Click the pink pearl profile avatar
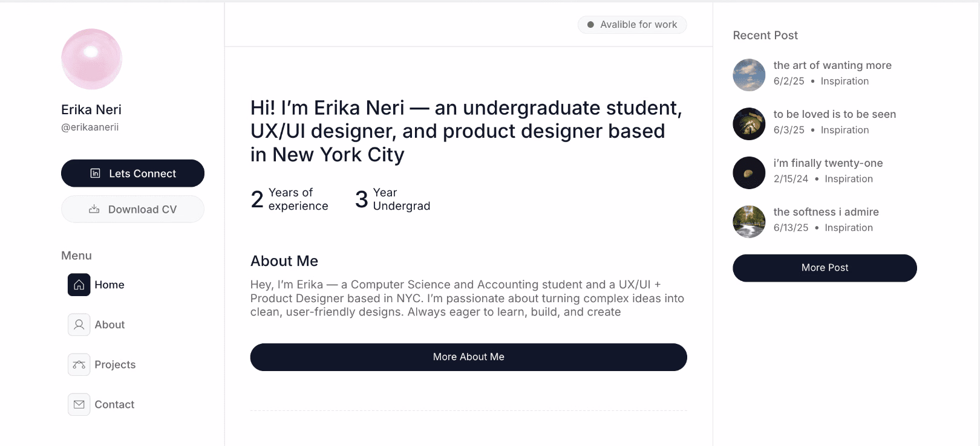 click(91, 59)
